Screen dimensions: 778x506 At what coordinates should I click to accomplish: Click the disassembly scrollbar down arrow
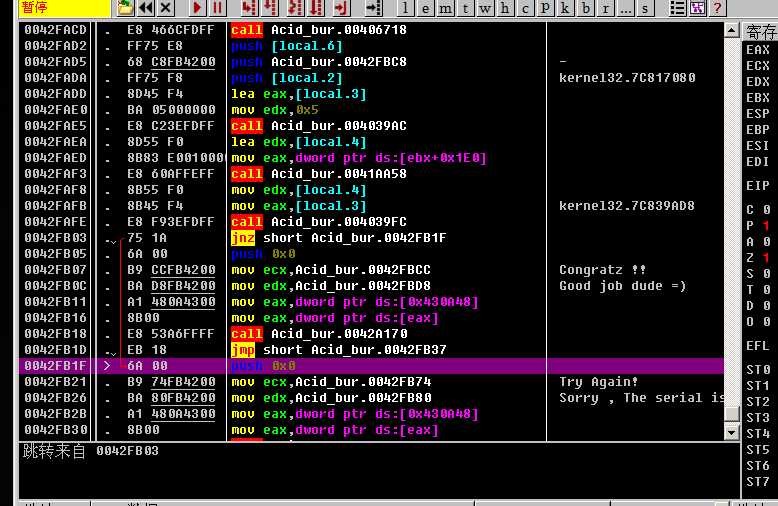tap(731, 432)
